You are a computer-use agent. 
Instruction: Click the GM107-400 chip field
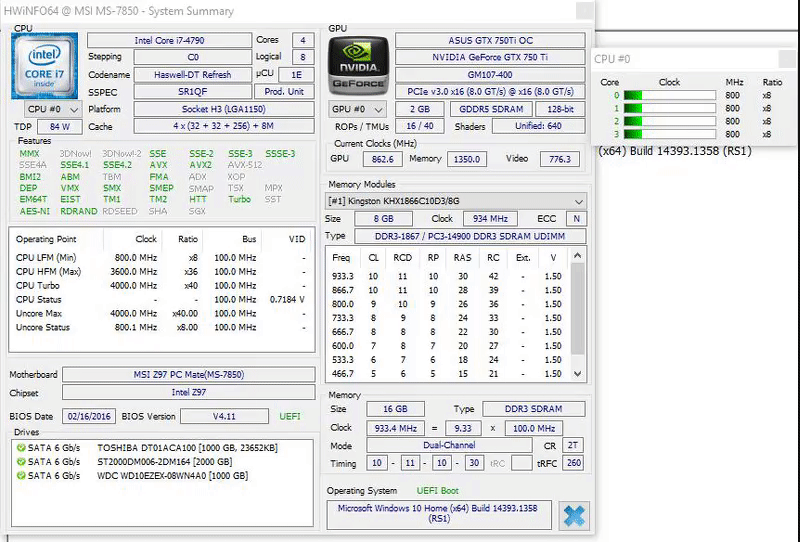click(490, 75)
